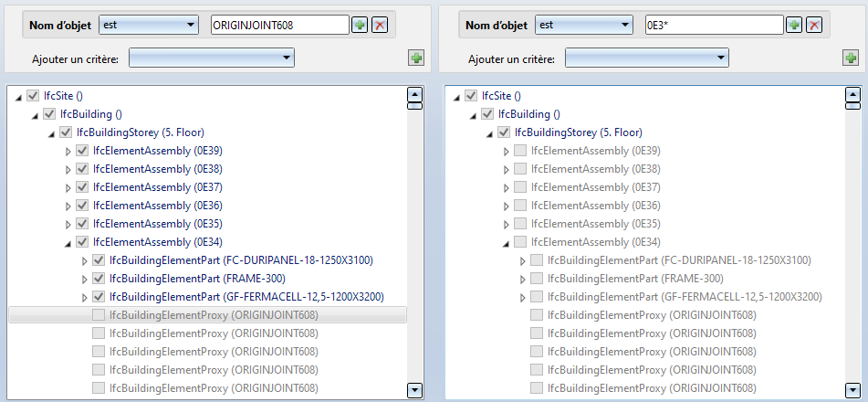Collapse IfcBuildingStorey node in ORIGINJOINT608 tree
Image resolution: width=868 pixels, height=402 pixels.
pos(51,133)
